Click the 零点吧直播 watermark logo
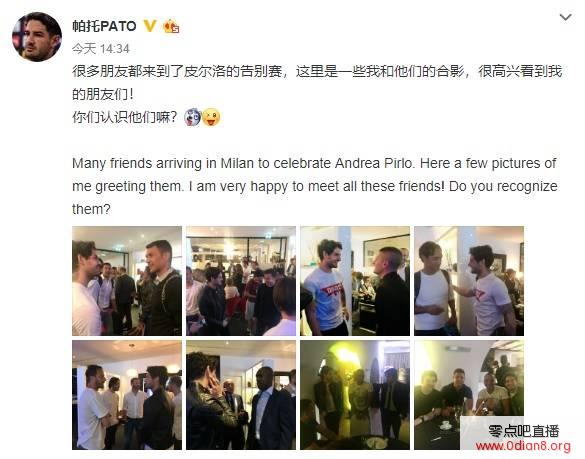 coord(524,431)
